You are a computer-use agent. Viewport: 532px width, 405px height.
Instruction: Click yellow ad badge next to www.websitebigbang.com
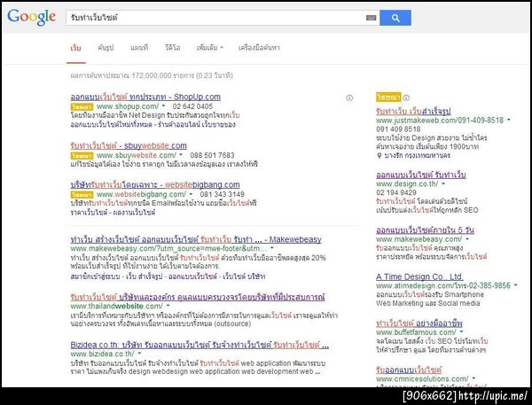coord(82,195)
